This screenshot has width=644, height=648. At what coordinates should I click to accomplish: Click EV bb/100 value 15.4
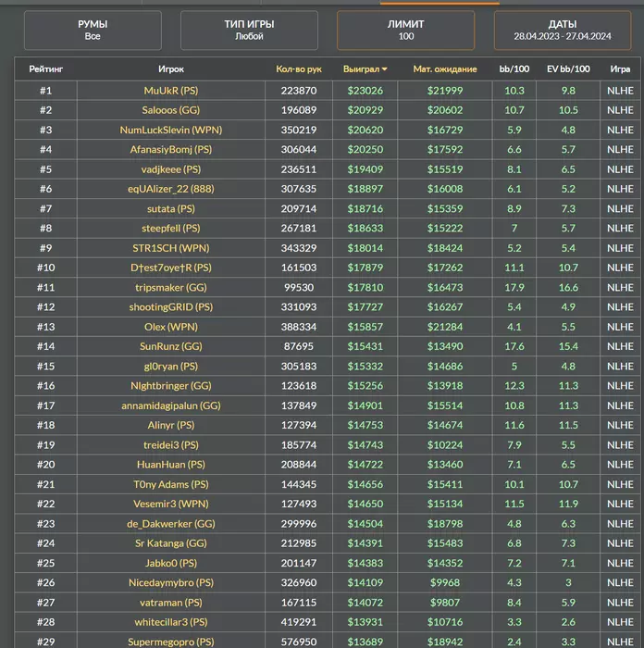pyautogui.click(x=568, y=346)
